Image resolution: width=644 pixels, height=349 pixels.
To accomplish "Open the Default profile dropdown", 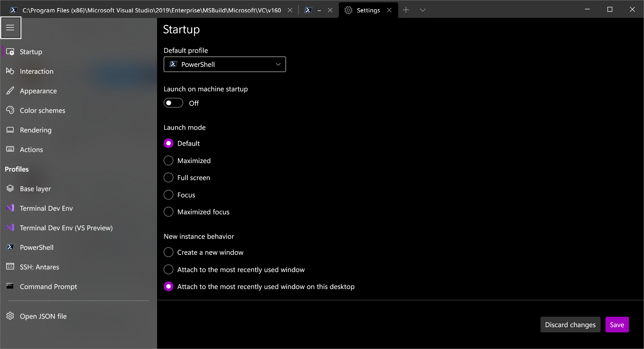I will click(x=225, y=64).
